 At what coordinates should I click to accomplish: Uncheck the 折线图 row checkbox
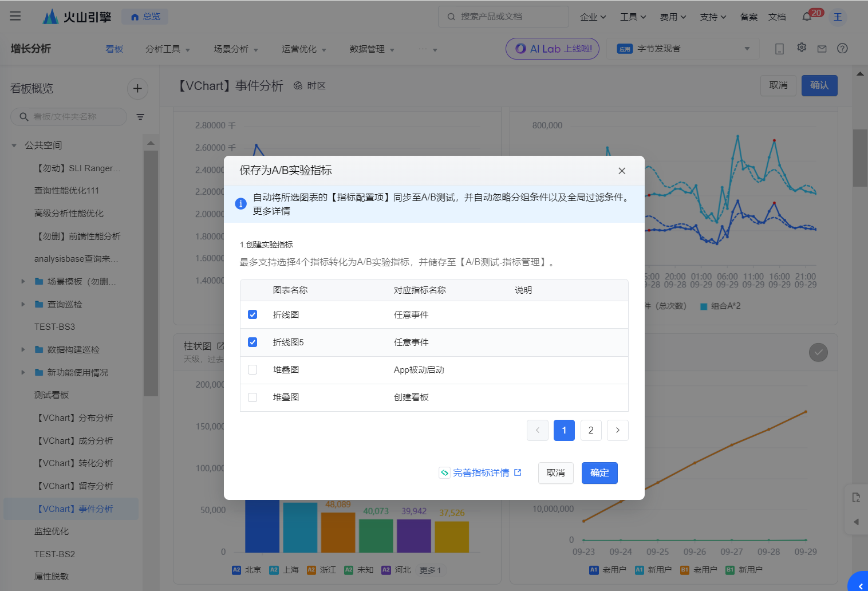point(252,314)
